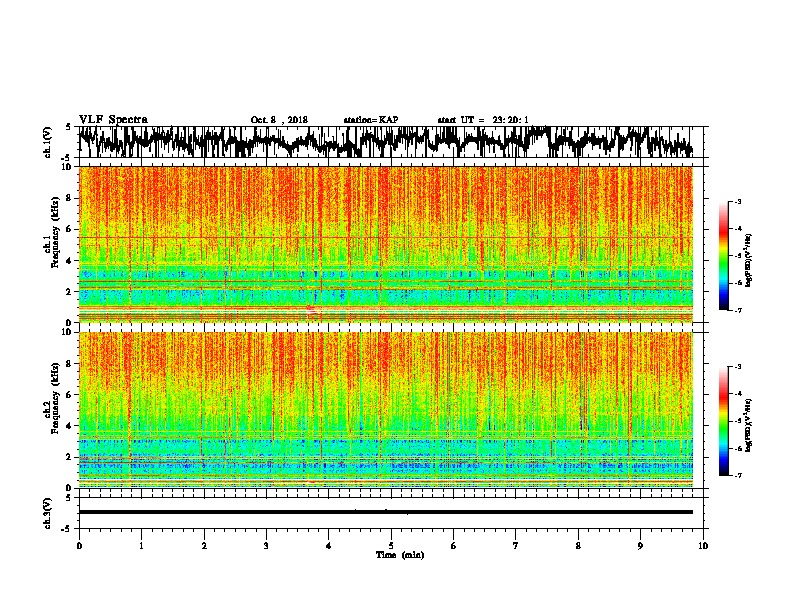This screenshot has height=612, width=792.
Task: Click time axis tick label 2
Action: click(x=204, y=546)
